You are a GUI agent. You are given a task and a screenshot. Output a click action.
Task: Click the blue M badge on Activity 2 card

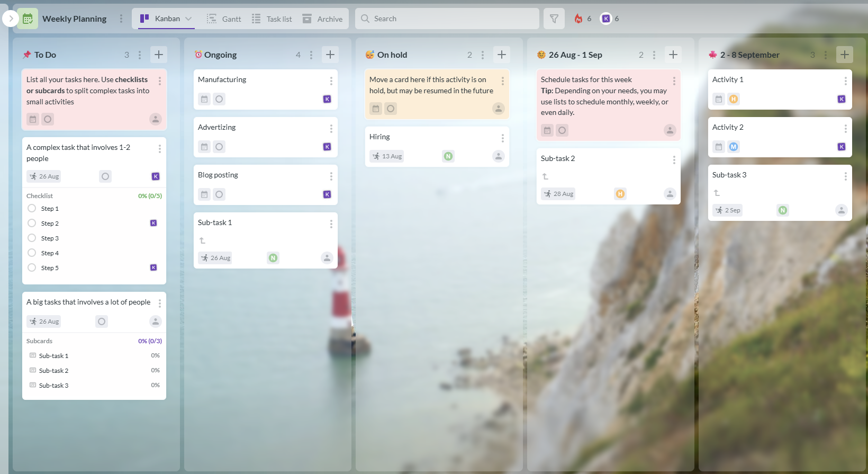click(734, 147)
